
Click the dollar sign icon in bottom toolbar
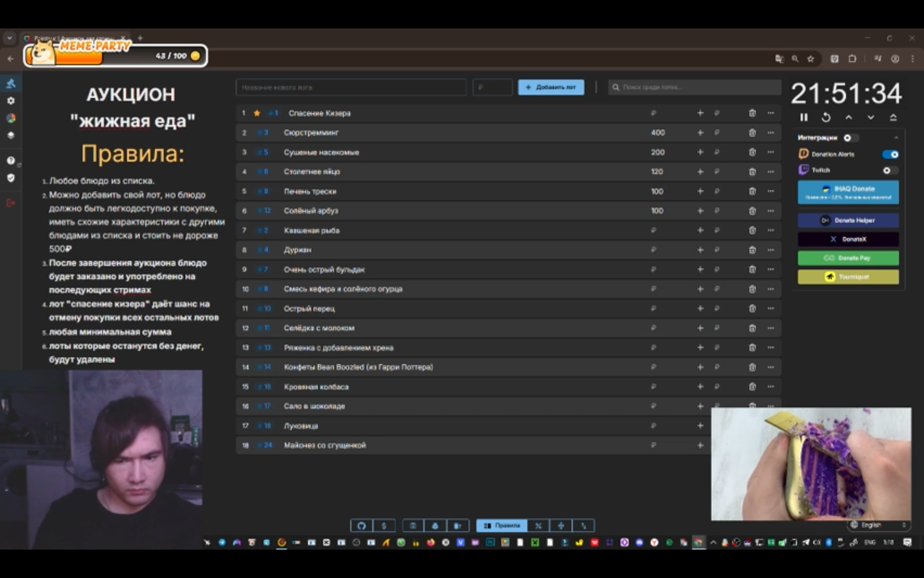point(384,525)
